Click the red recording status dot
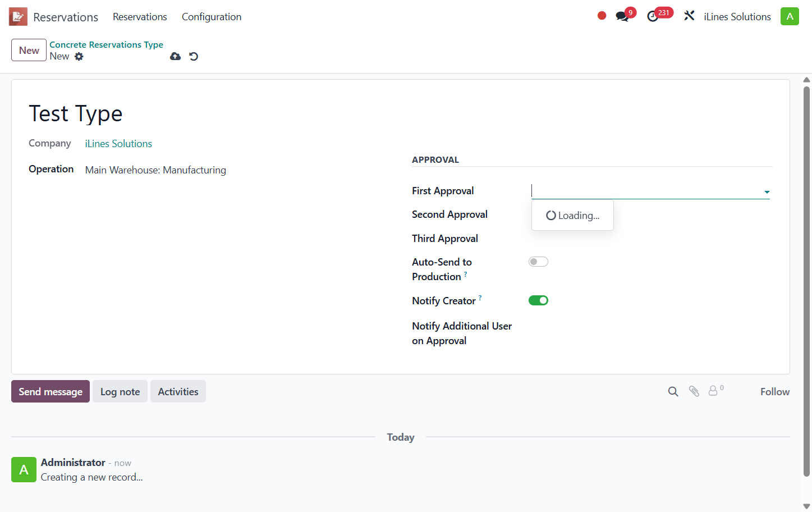This screenshot has height=512, width=812. (602, 16)
